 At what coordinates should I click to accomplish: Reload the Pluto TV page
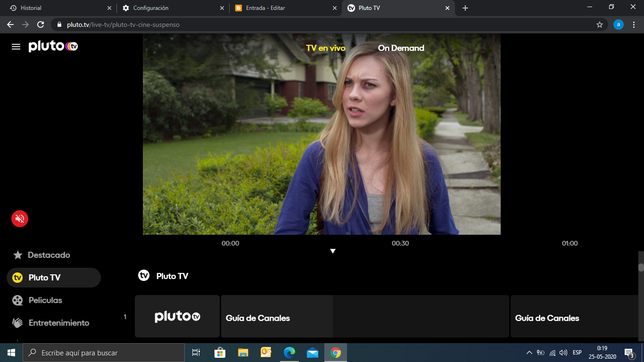coord(41,25)
